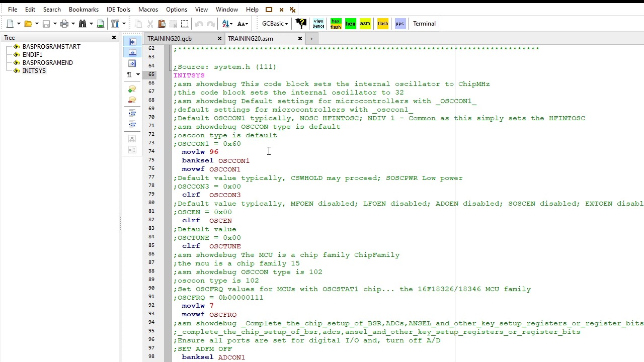This screenshot has width=644, height=362.
Task: Open the Help menu
Action: click(x=252, y=10)
